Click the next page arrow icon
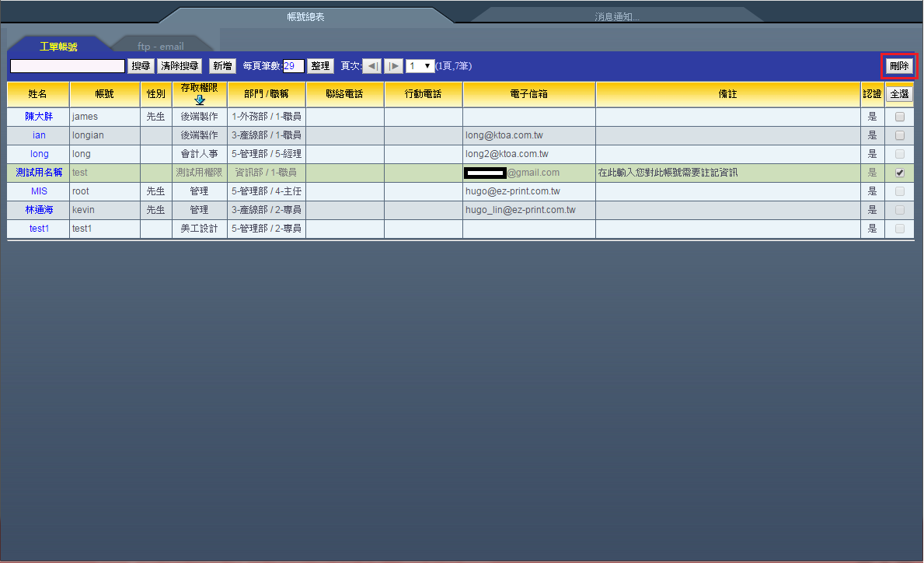The height and width of the screenshot is (563, 924). [x=394, y=66]
